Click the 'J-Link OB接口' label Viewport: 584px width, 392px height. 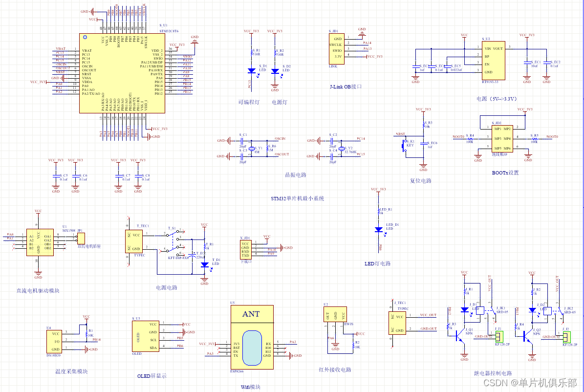[x=346, y=87]
